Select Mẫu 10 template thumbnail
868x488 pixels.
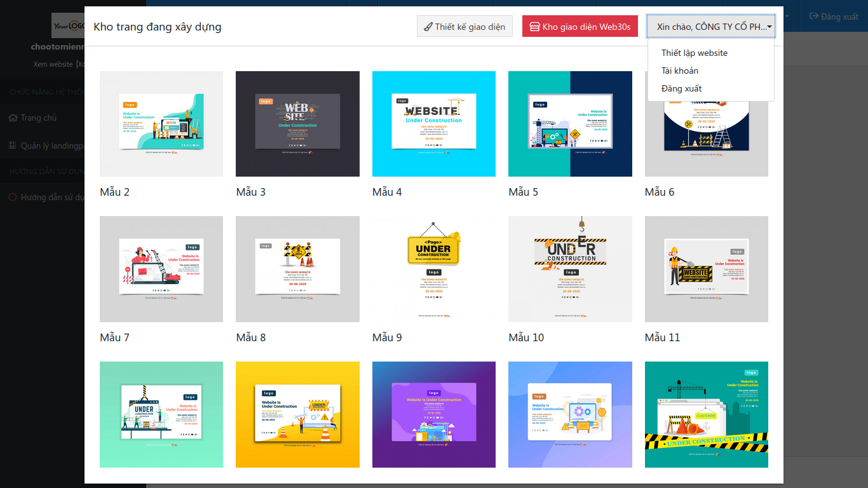pos(570,269)
